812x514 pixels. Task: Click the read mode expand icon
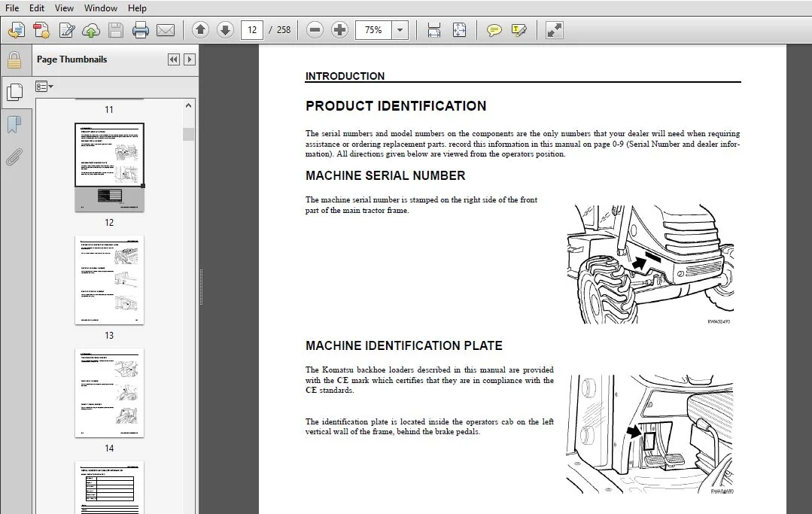pyautogui.click(x=554, y=30)
